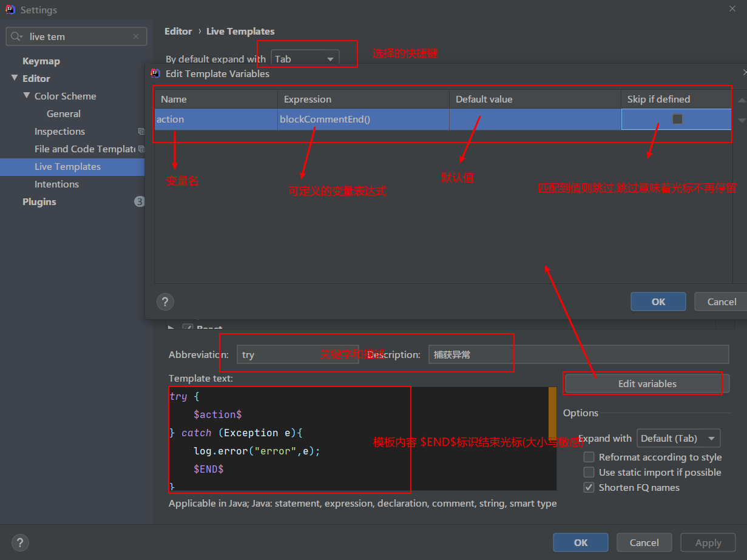Open 'By default expand with' Tab dropdown
Image resolution: width=747 pixels, height=560 pixels.
point(305,59)
